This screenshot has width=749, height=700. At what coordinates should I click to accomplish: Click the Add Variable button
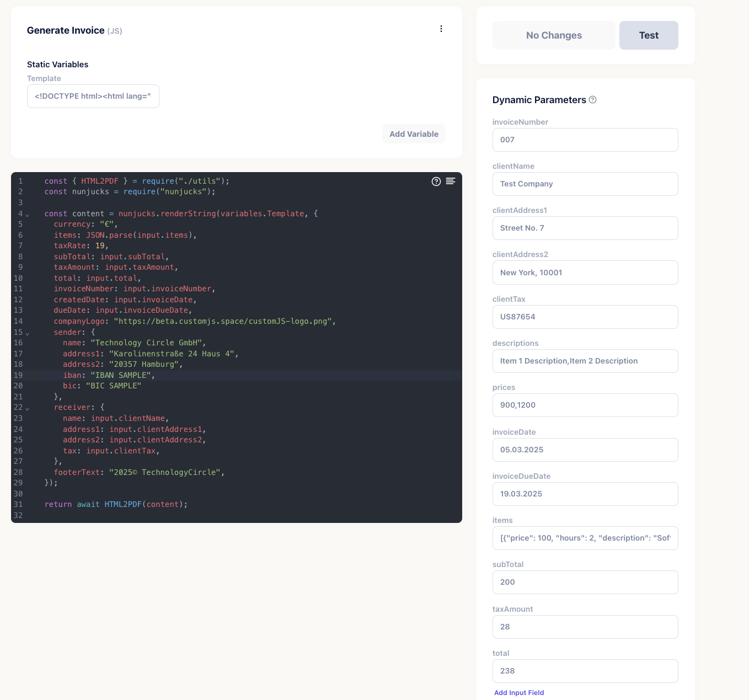414,134
